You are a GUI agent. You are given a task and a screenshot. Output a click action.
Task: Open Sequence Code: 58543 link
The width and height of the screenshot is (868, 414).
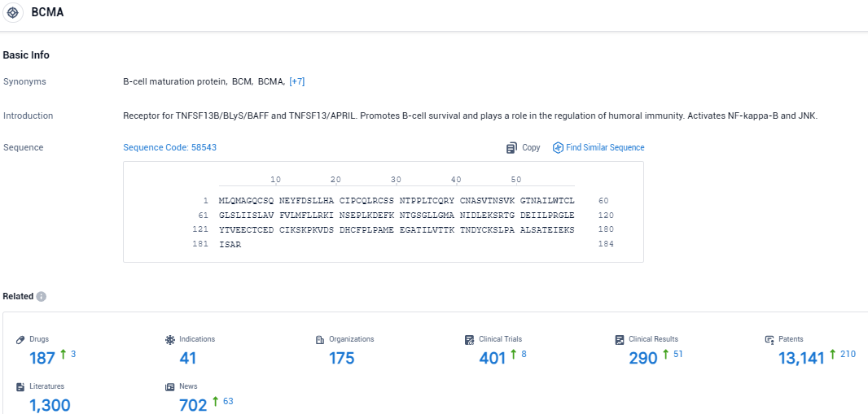[x=169, y=147]
